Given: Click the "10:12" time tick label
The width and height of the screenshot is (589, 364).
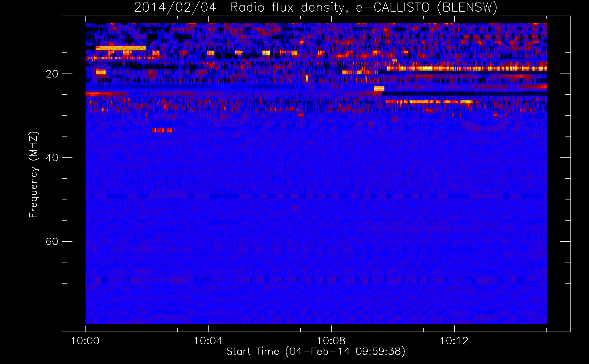Looking at the screenshot, I should click(454, 341).
